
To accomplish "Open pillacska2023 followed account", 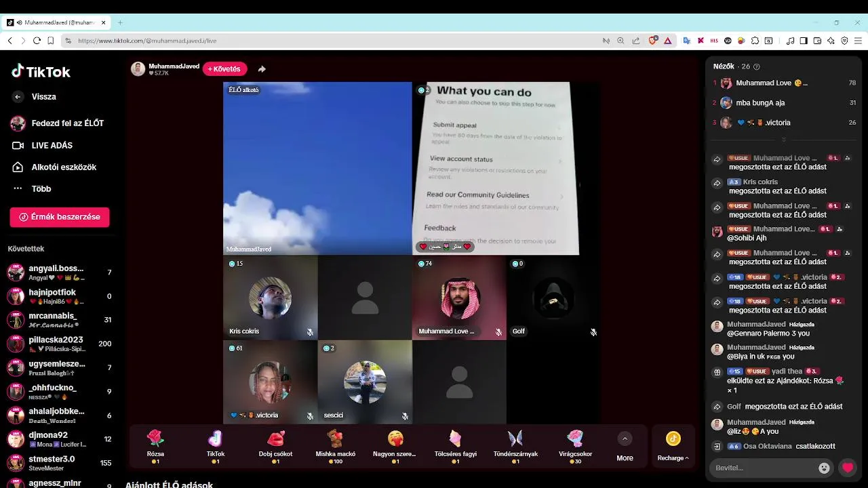I will (60, 344).
